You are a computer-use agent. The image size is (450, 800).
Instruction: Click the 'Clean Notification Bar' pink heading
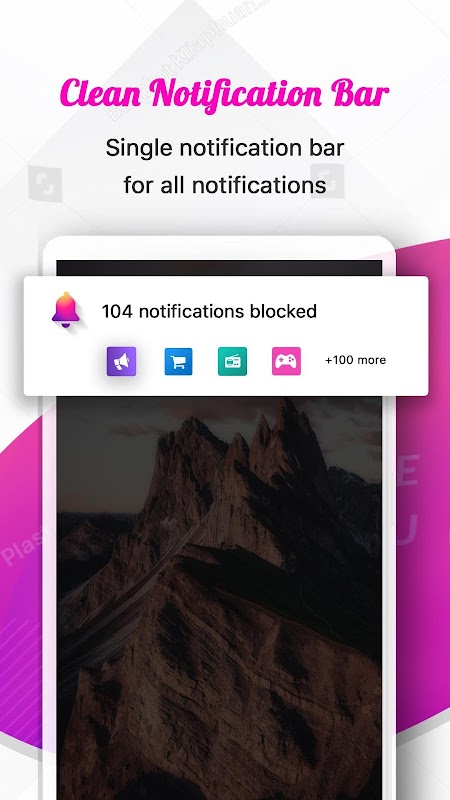(x=224, y=94)
